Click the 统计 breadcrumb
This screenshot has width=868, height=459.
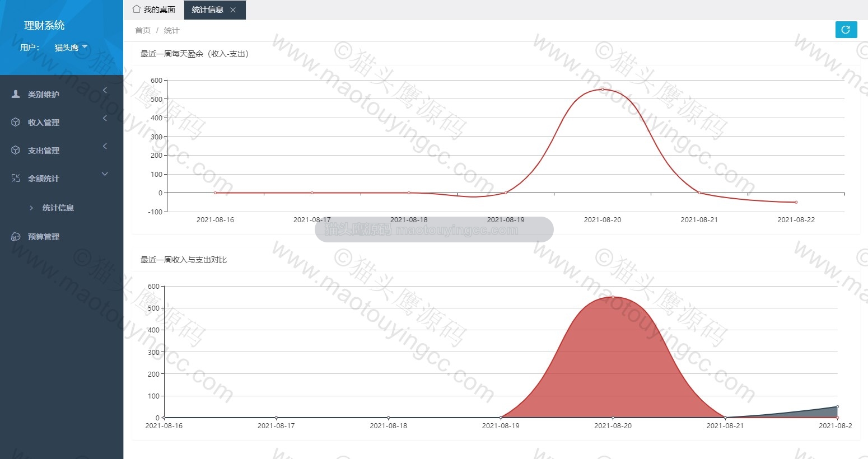pos(171,30)
